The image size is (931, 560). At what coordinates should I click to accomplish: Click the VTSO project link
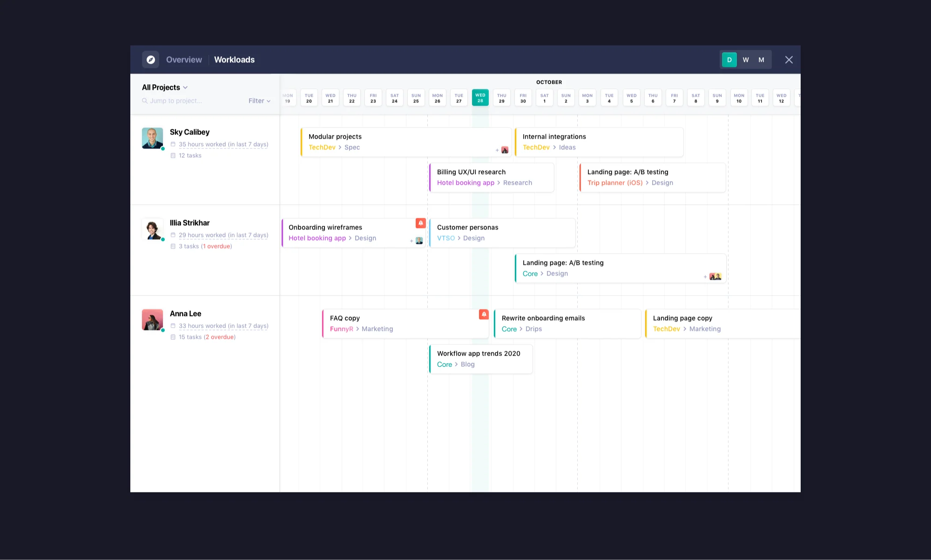tap(446, 238)
